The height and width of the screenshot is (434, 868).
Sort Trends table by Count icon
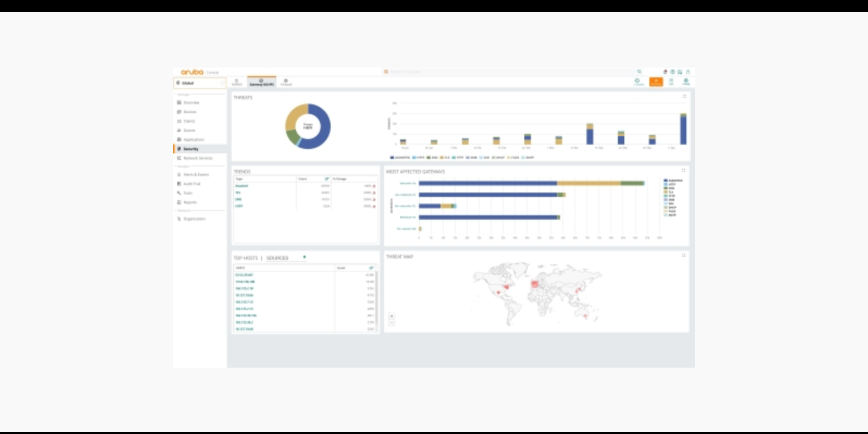click(327, 179)
